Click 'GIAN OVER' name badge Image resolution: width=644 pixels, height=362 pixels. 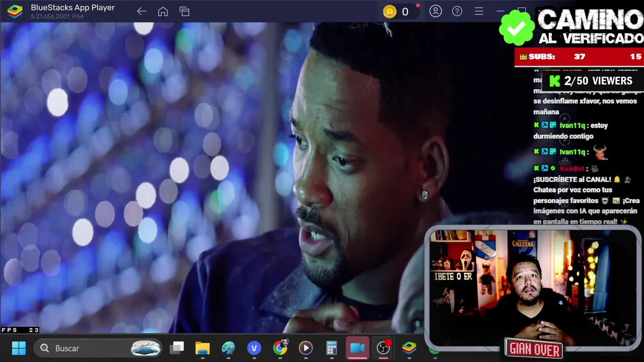(x=534, y=348)
